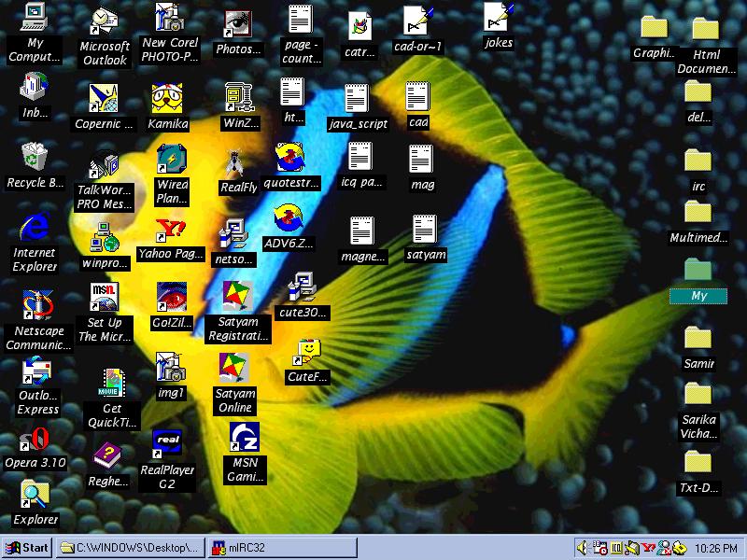Select the Recycle Bin icon
This screenshot has height=560, width=747.
[x=35, y=157]
